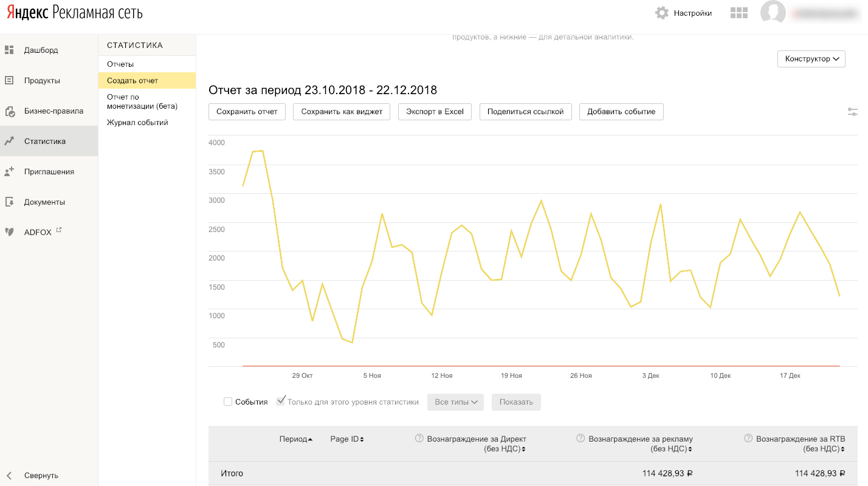The height and width of the screenshot is (486, 868).
Task: Click the Business rules icon in sidebar
Action: (x=9, y=111)
